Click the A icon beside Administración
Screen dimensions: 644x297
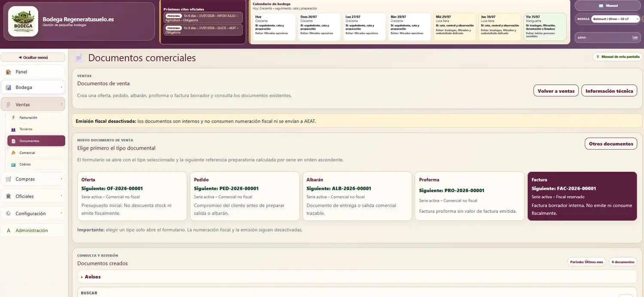8,230
